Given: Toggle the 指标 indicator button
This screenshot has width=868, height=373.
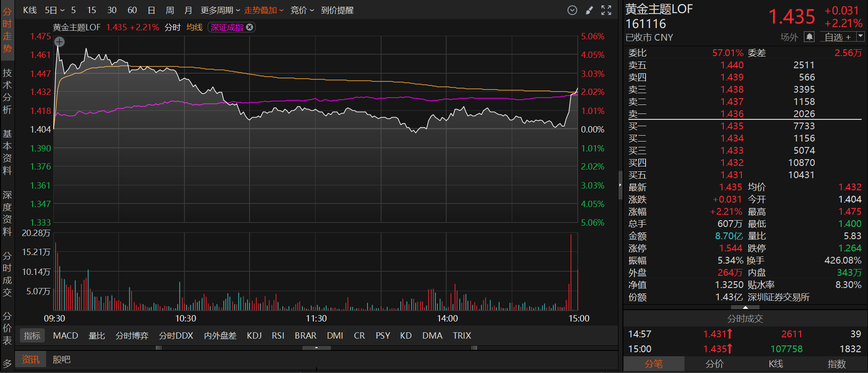Looking at the screenshot, I should [32, 335].
